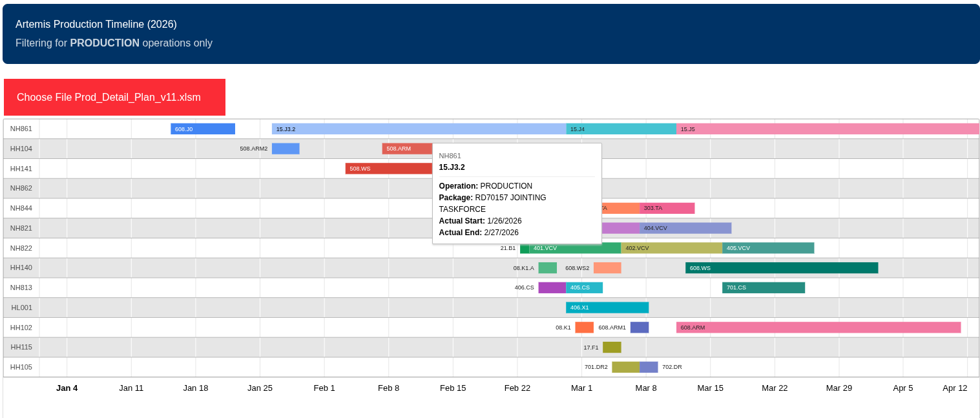Image resolution: width=980 pixels, height=418 pixels.
Task: Click the blue bar beside the 508.ARM2 label
Action: [x=286, y=149]
